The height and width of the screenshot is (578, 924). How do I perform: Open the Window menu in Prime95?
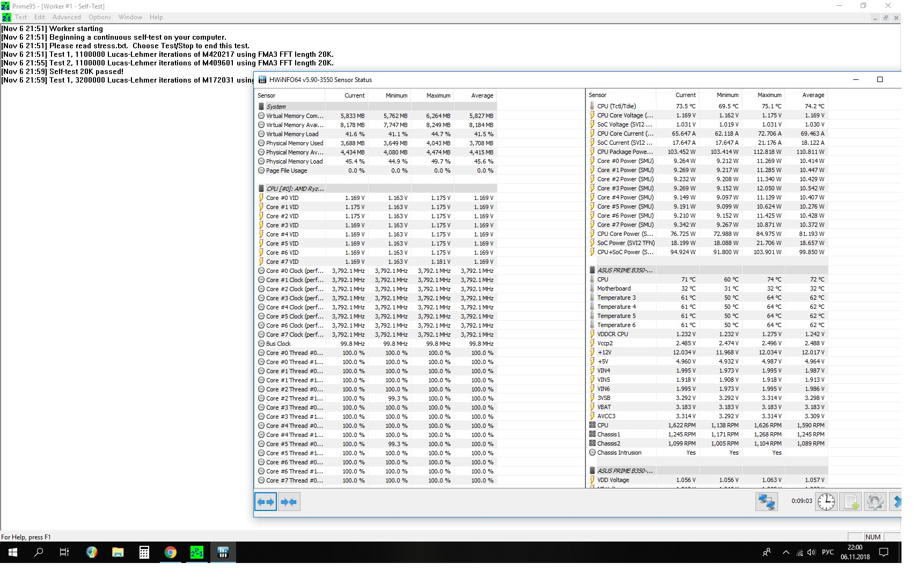click(130, 17)
